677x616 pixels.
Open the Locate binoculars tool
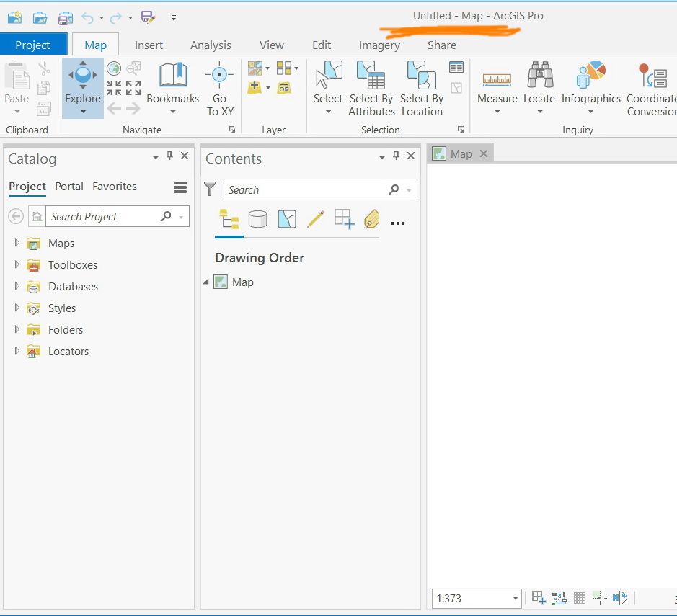539,88
